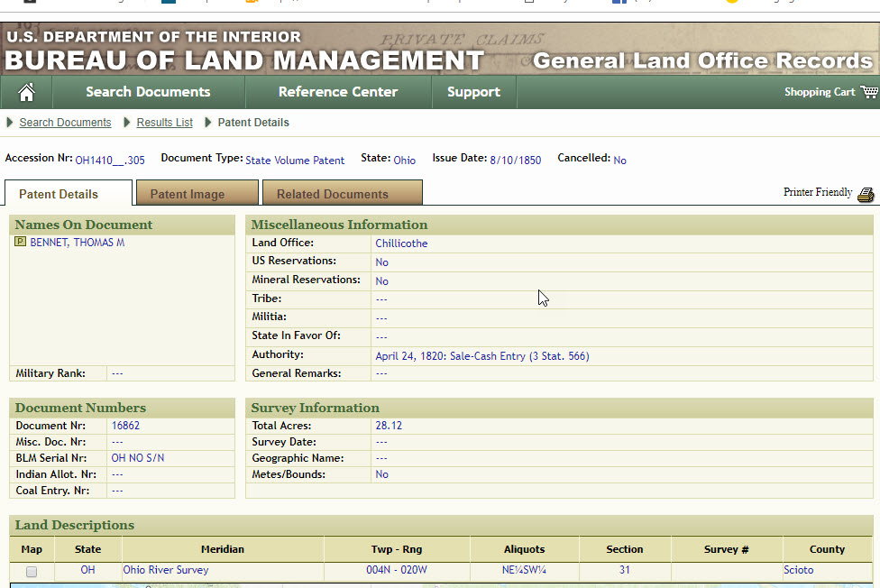
Task: Click the Printer Friendly printer icon
Action: coord(866,194)
